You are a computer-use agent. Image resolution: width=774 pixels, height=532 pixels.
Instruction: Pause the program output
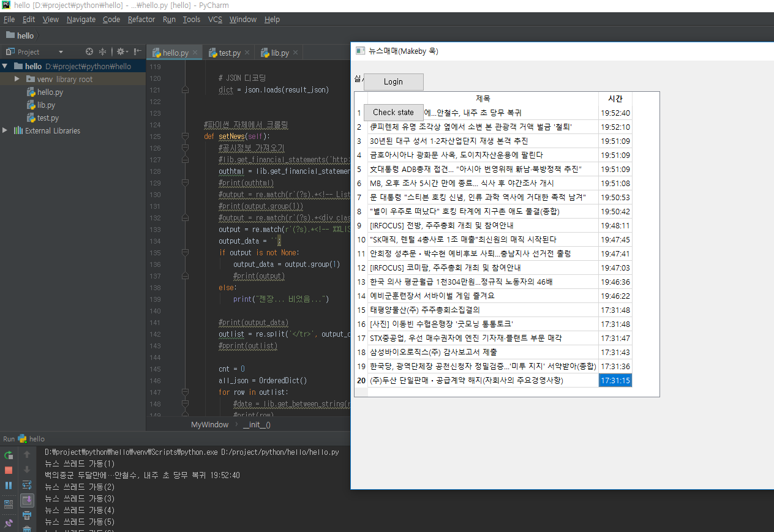[9, 485]
